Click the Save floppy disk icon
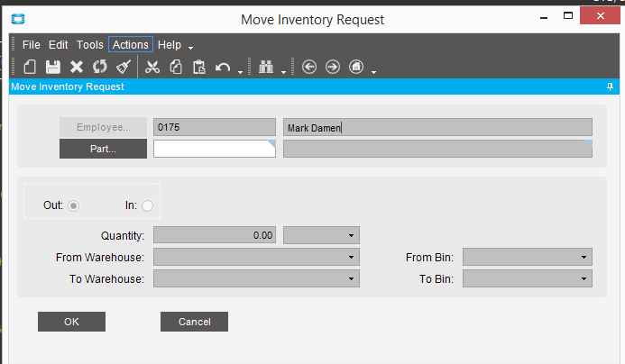The height and width of the screenshot is (364, 625). pos(52,67)
